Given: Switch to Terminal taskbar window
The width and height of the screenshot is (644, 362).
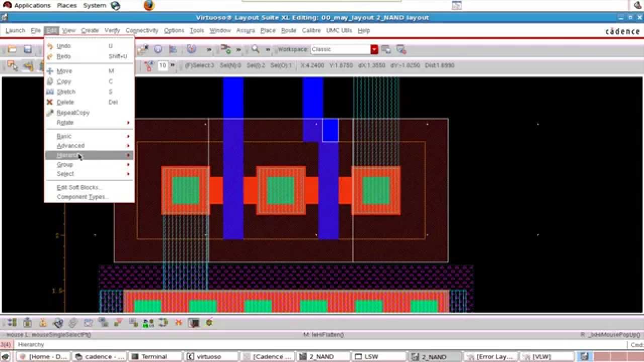Looking at the screenshot, I should point(154,356).
